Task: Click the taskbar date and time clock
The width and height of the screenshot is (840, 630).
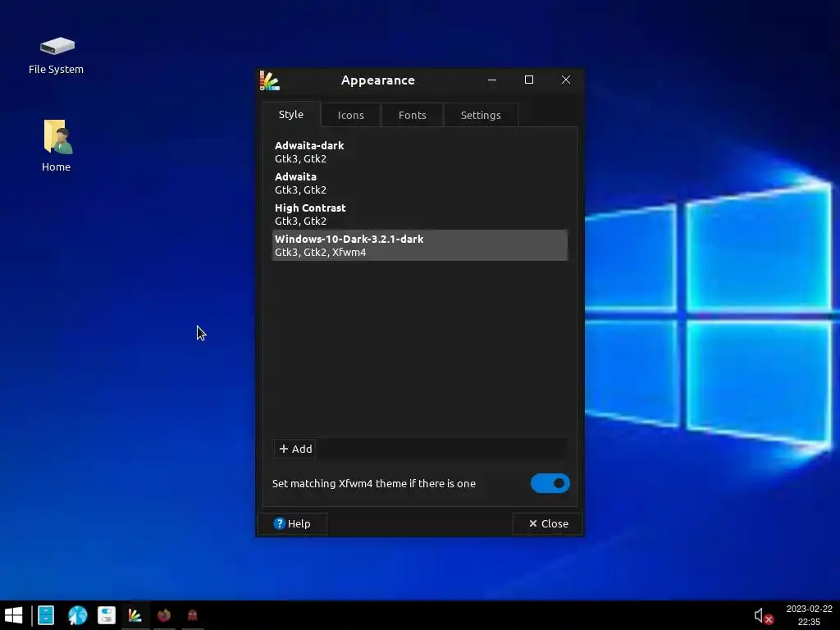Action: [809, 615]
